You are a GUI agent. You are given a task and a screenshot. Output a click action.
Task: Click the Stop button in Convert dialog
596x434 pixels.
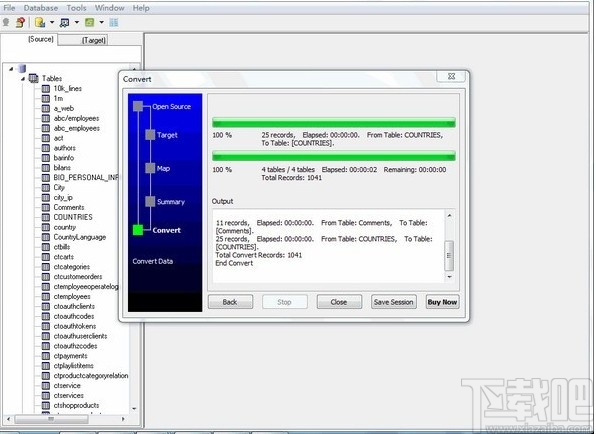pos(284,302)
